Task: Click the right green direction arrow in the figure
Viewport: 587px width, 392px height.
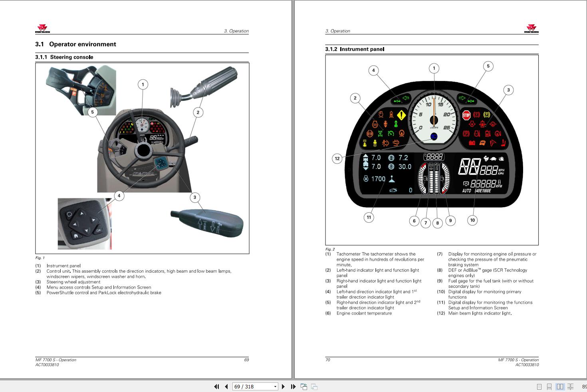Action: coord(462,97)
